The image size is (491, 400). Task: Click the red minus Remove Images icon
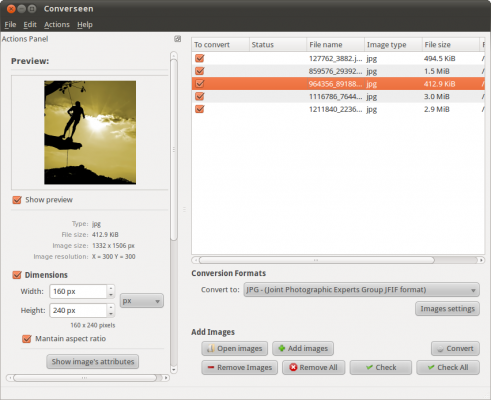[211, 367]
